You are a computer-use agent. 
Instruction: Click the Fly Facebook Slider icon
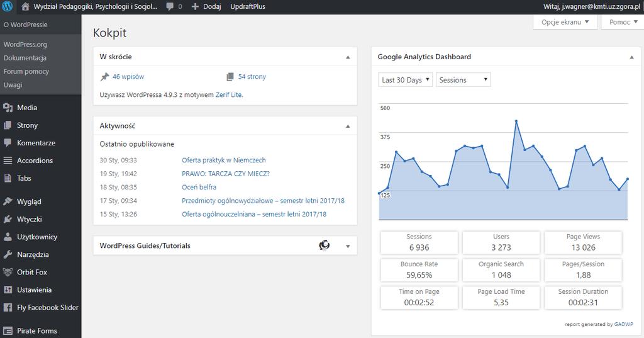click(x=8, y=308)
